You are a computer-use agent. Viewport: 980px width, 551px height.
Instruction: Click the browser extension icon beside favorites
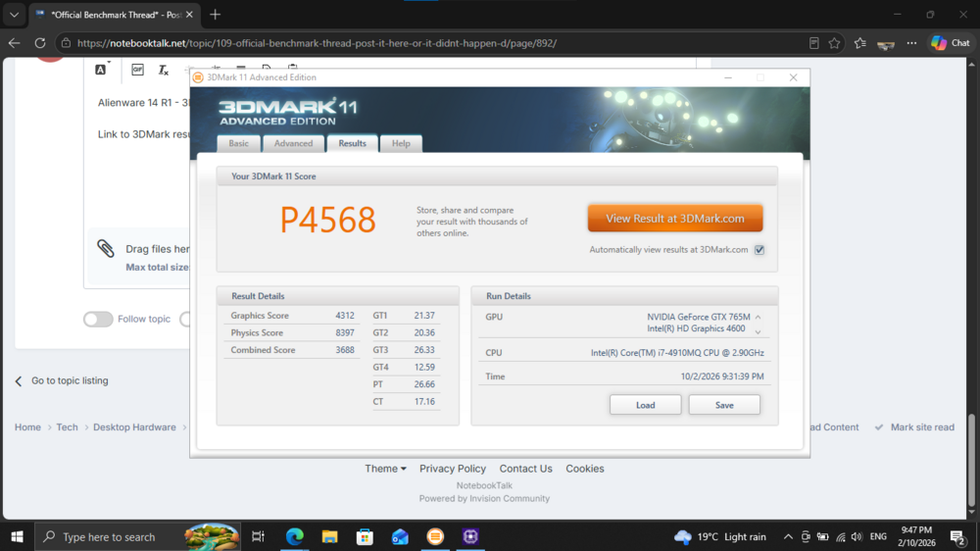(886, 44)
